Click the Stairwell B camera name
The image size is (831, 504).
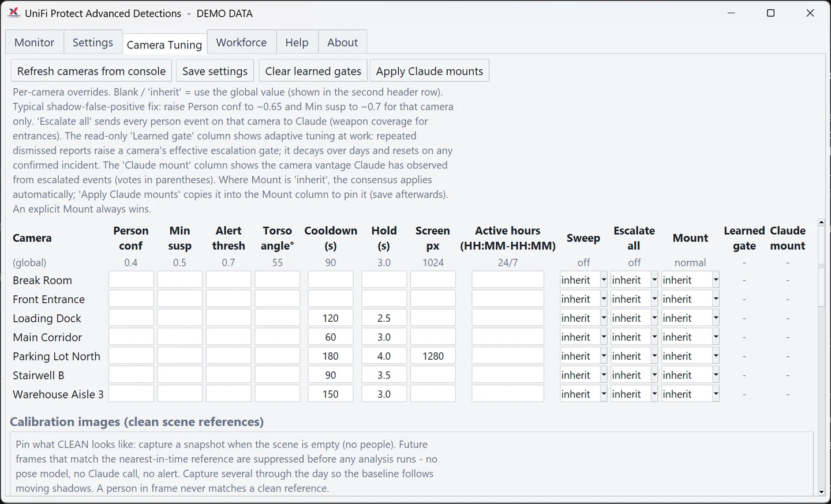pyautogui.click(x=38, y=375)
